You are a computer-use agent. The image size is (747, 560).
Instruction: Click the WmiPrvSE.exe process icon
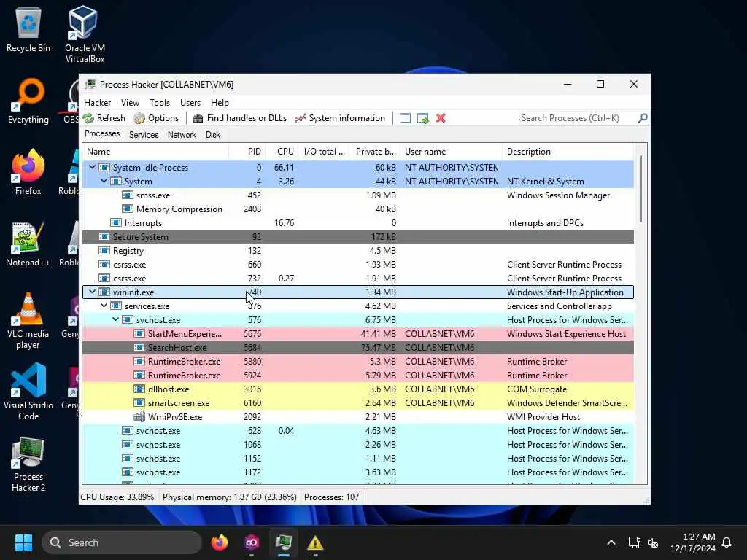(x=139, y=416)
